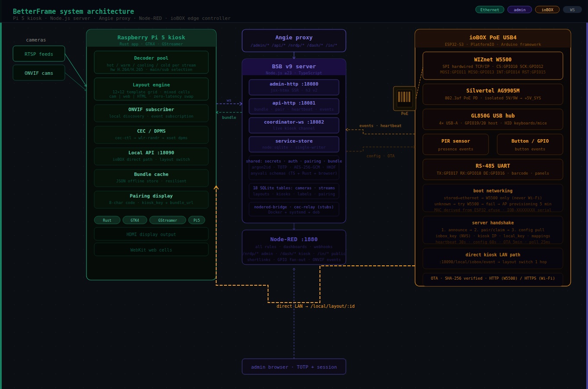Select the Angie proxy node
Screen dimensions: 588x389
[x=294, y=41]
